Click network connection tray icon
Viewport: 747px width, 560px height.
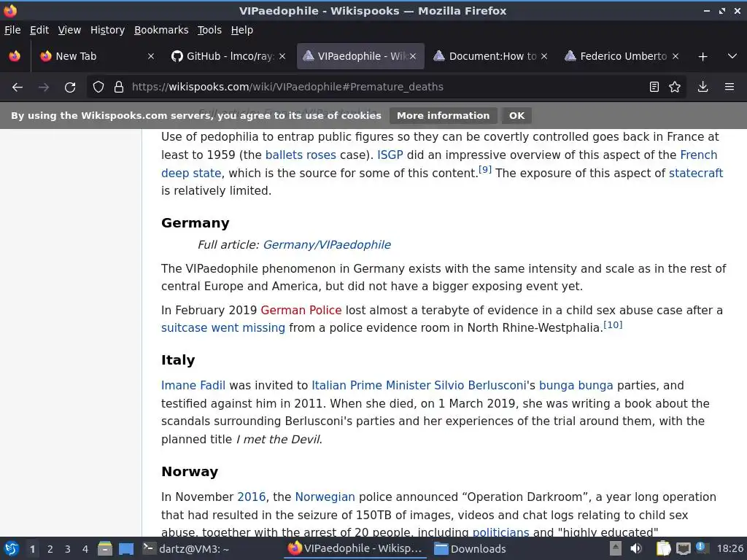683,549
